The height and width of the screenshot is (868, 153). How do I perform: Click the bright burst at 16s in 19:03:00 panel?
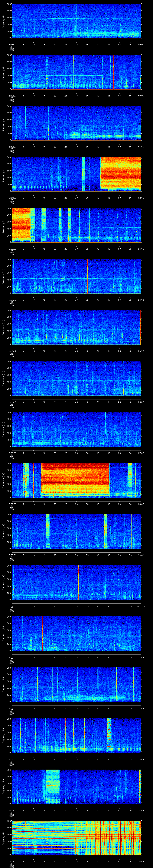[x=52, y=786]
